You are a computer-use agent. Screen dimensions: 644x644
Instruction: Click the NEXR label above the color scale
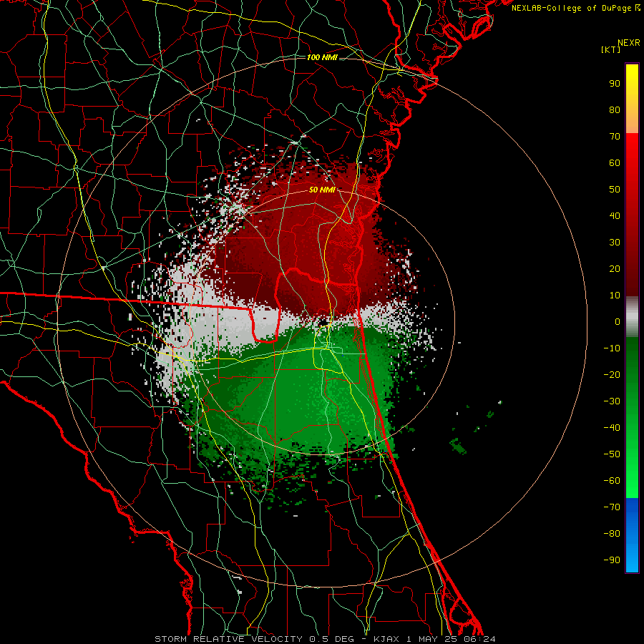[x=629, y=43]
